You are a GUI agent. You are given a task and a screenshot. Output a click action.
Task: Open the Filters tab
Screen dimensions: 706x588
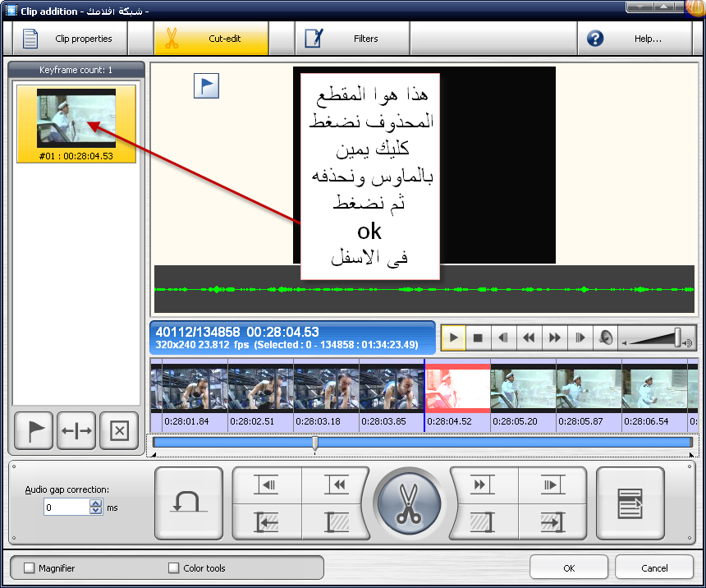[352, 39]
